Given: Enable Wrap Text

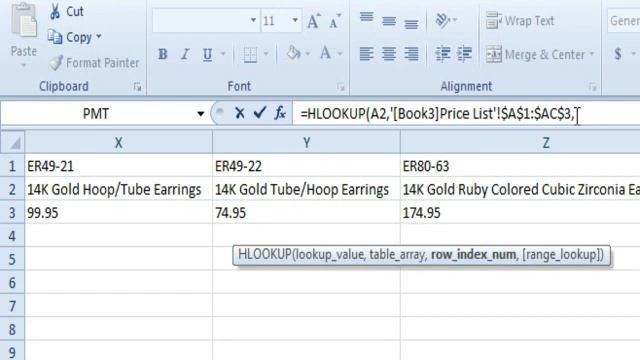Looking at the screenshot, I should click(520, 20).
